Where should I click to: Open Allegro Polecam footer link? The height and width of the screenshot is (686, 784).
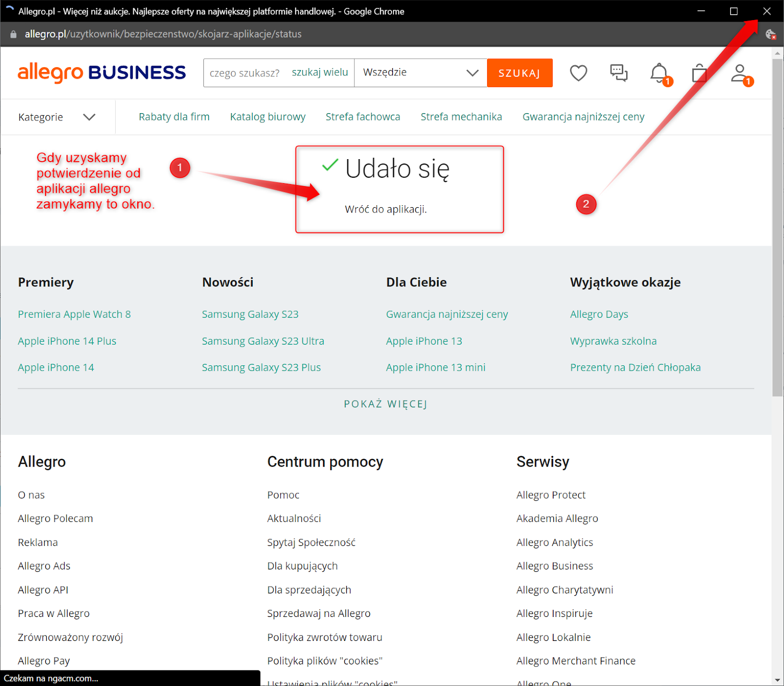click(x=55, y=519)
